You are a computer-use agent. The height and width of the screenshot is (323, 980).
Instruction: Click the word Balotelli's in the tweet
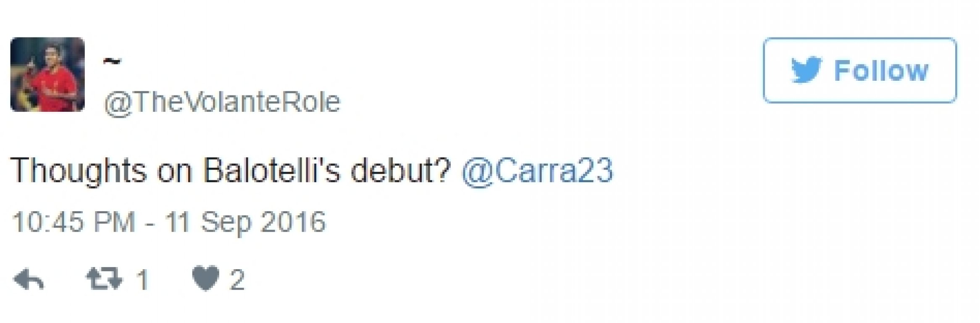(272, 170)
